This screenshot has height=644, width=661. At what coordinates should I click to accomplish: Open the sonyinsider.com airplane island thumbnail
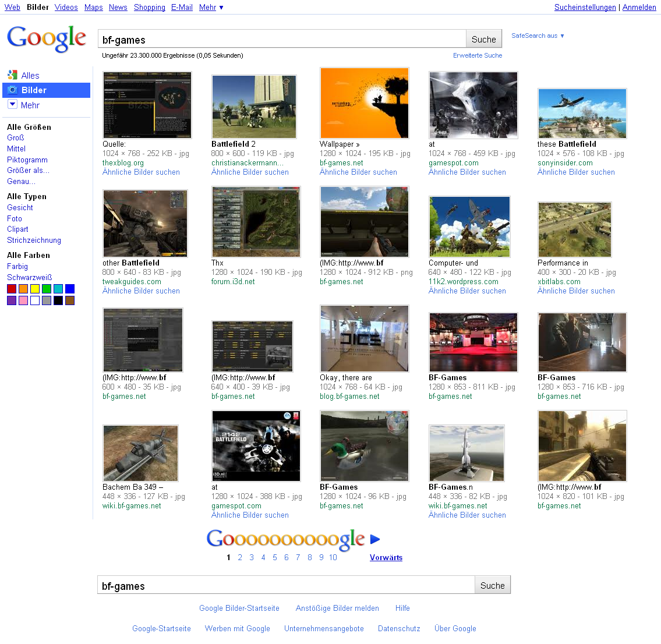(x=582, y=114)
